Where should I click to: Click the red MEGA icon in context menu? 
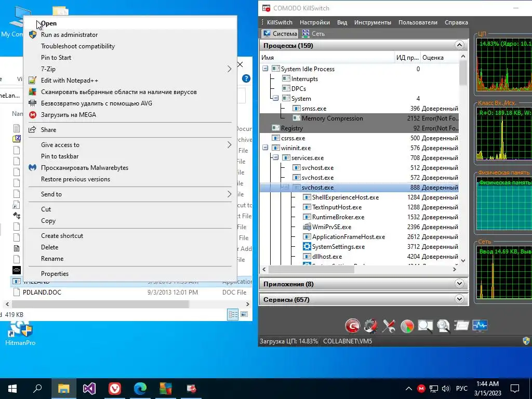point(33,115)
